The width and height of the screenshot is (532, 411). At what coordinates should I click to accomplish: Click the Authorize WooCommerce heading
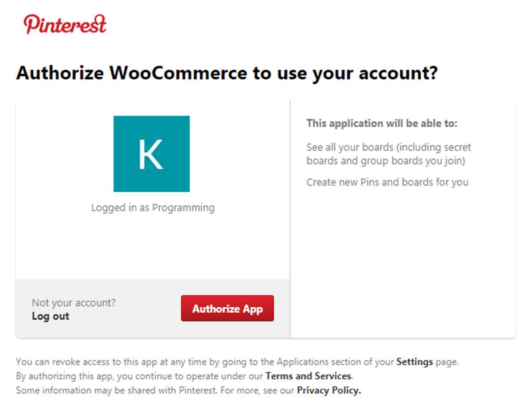pos(227,73)
